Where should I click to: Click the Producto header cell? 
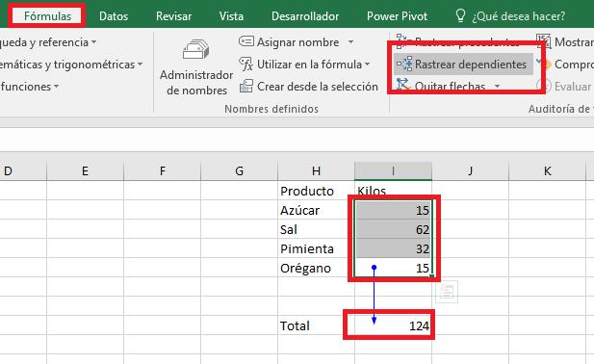[317, 191]
